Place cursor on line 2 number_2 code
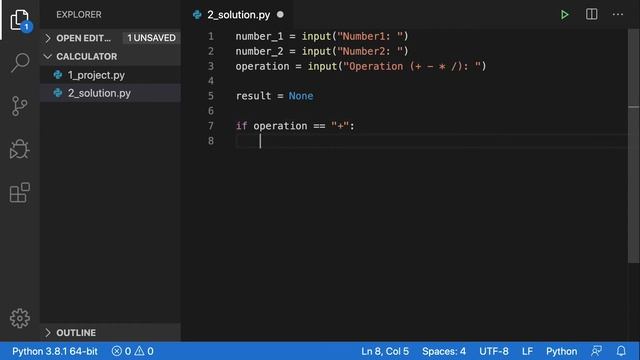This screenshot has width=640, height=360. pyautogui.click(x=322, y=51)
